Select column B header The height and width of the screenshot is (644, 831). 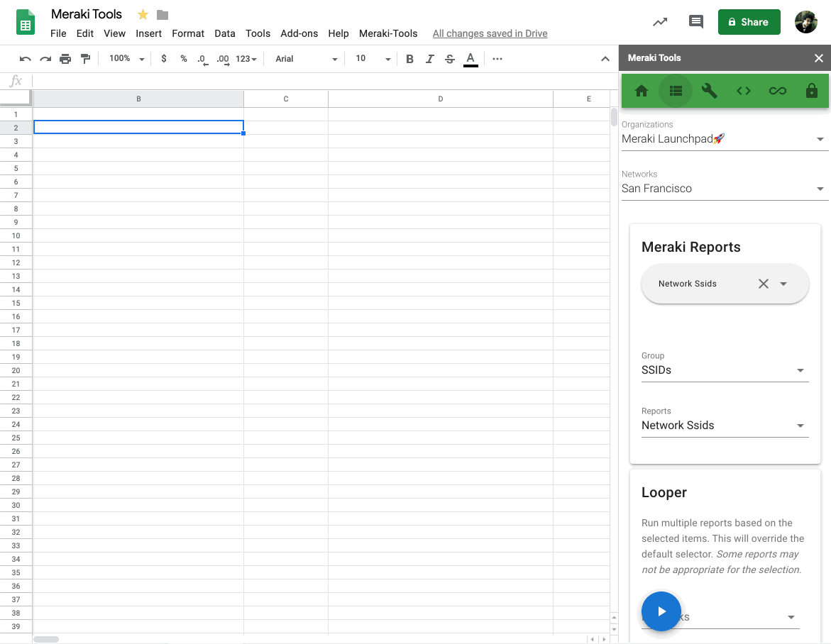[139, 99]
